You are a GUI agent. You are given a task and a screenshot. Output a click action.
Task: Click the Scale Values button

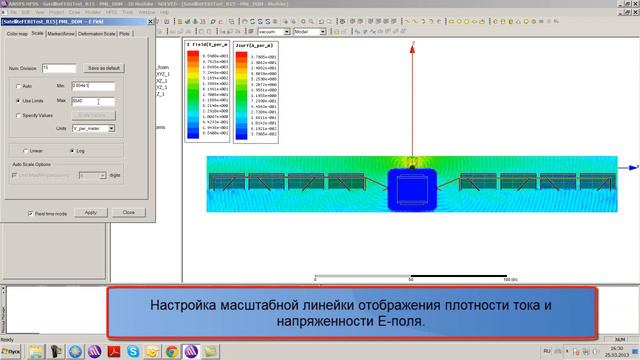coord(93,116)
